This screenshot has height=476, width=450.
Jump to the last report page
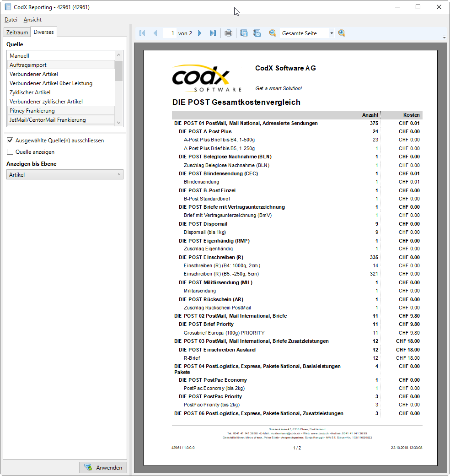point(213,33)
